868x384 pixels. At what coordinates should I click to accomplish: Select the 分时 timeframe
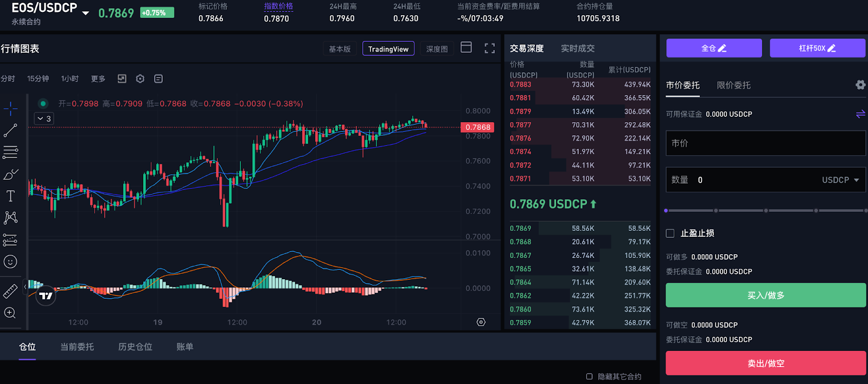point(8,79)
